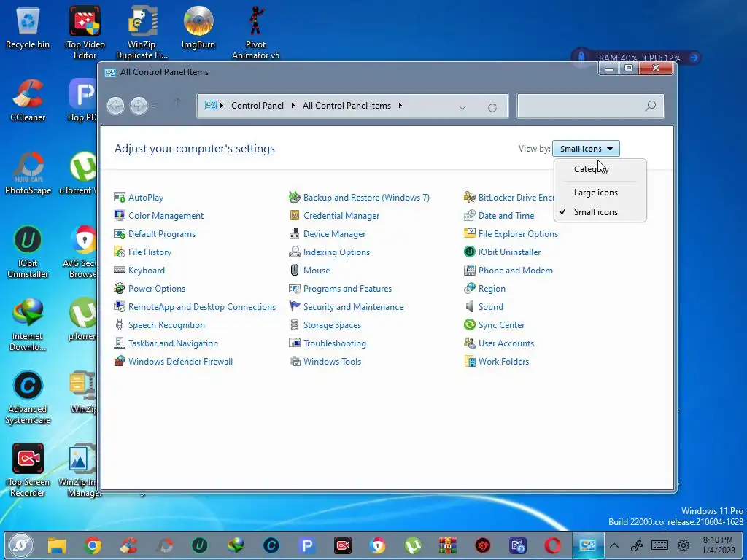Go back with the Back button

pos(116,106)
